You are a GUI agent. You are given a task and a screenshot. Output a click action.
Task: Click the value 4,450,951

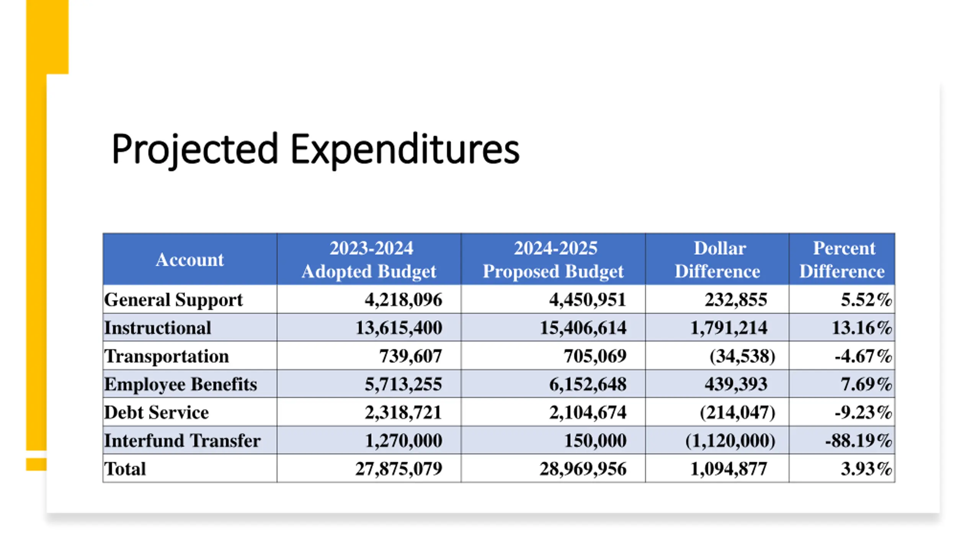[588, 300]
